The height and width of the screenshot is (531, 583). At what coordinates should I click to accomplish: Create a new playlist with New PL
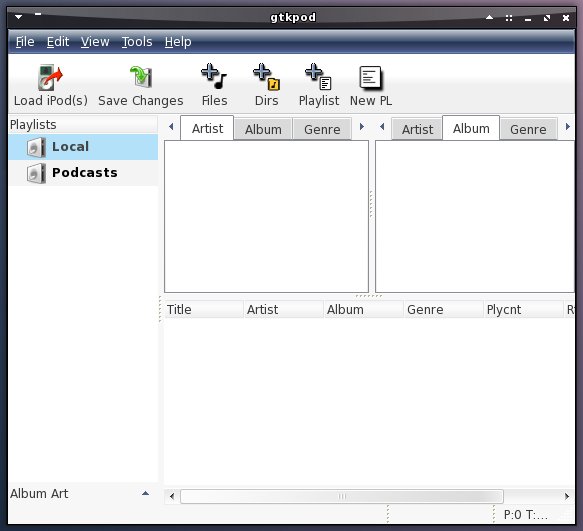371,78
